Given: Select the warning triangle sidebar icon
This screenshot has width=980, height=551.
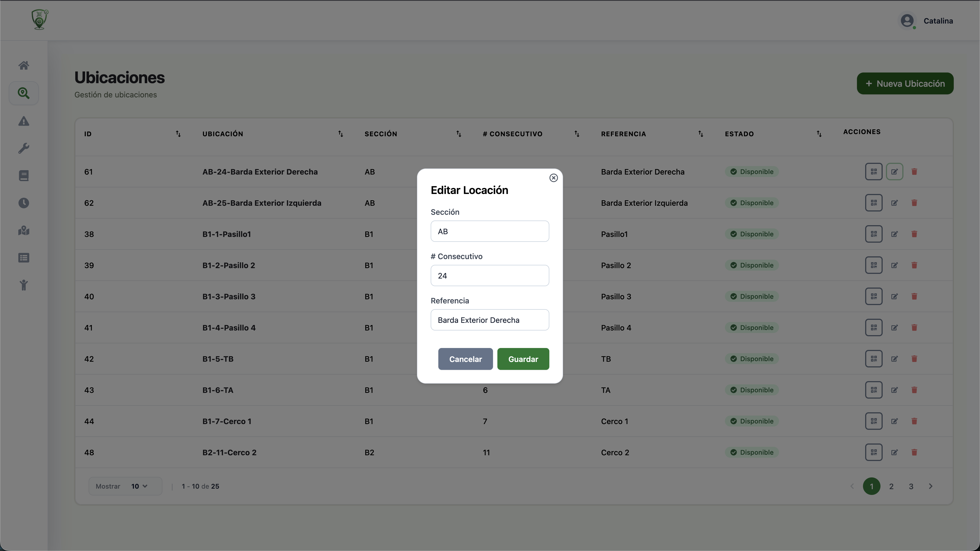Looking at the screenshot, I should click(x=24, y=121).
